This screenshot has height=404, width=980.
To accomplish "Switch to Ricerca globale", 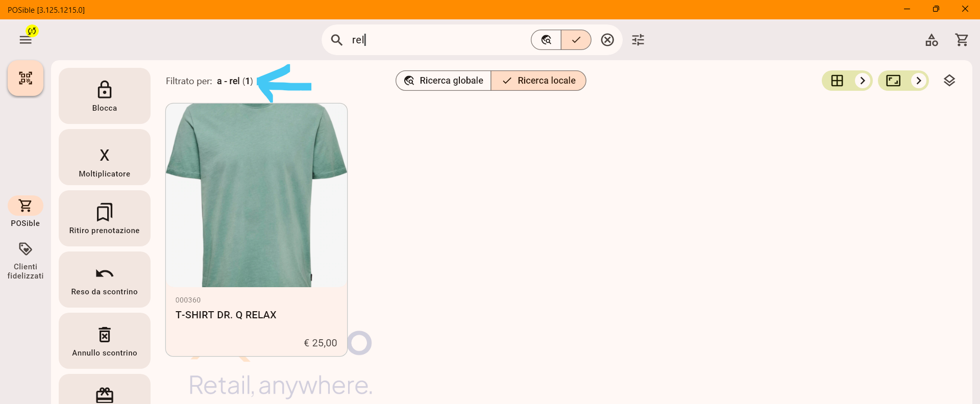I will pyautogui.click(x=444, y=81).
